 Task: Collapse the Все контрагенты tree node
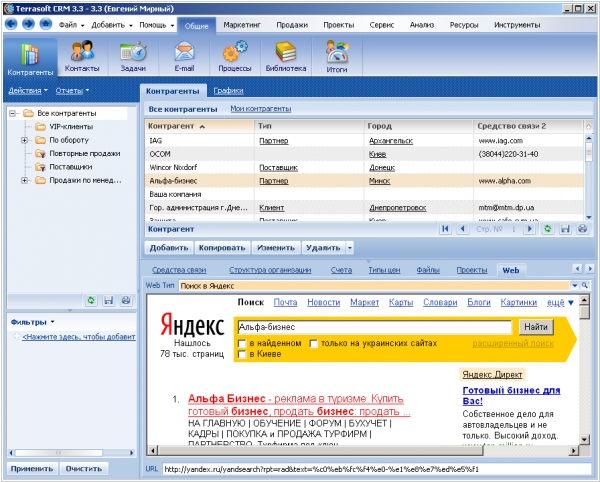click(x=13, y=113)
